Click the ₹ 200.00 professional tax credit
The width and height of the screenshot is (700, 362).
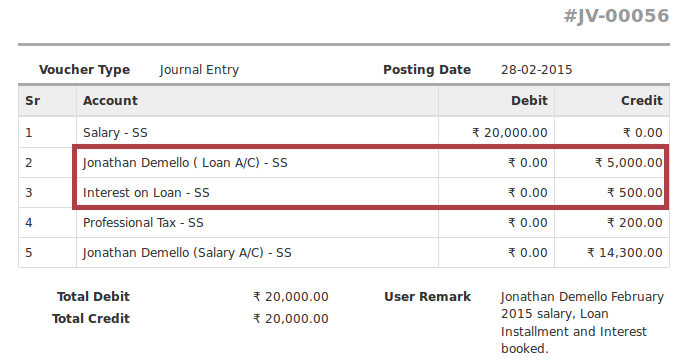pos(635,223)
